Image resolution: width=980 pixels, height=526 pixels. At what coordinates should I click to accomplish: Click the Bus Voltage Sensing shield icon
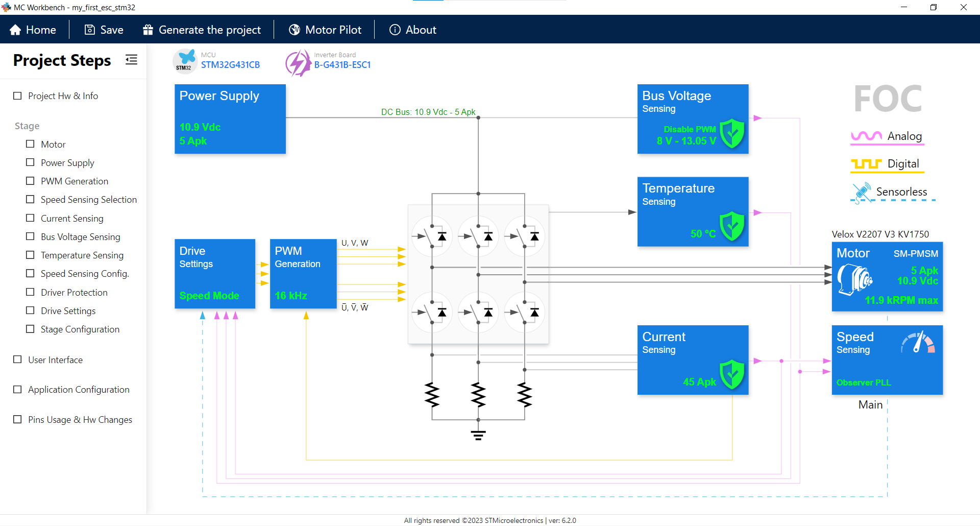pyautogui.click(x=732, y=133)
